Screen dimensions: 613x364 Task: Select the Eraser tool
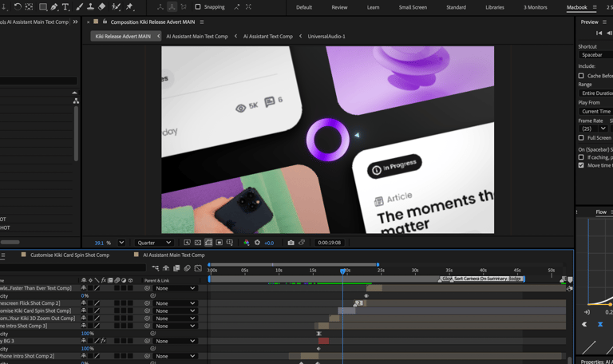[x=101, y=6]
